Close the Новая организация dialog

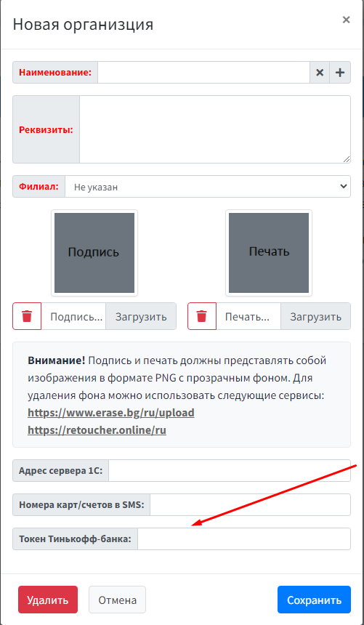coord(346,20)
